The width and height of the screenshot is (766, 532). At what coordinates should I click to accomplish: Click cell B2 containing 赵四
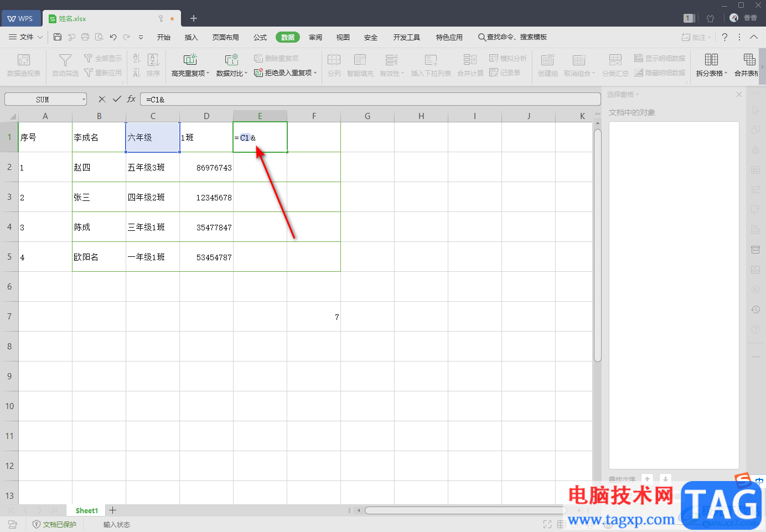99,167
